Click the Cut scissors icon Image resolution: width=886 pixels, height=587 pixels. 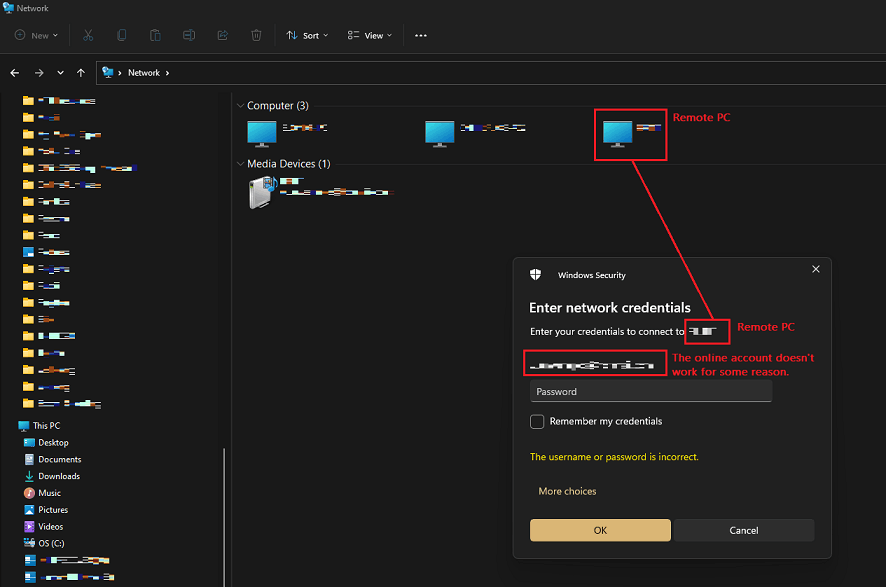(88, 35)
